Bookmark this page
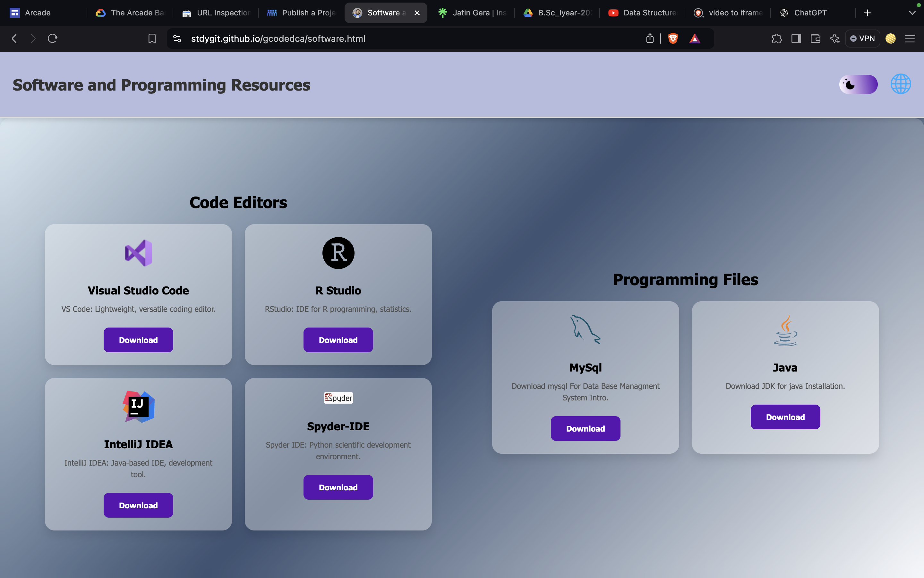The height and width of the screenshot is (578, 924). 152,39
